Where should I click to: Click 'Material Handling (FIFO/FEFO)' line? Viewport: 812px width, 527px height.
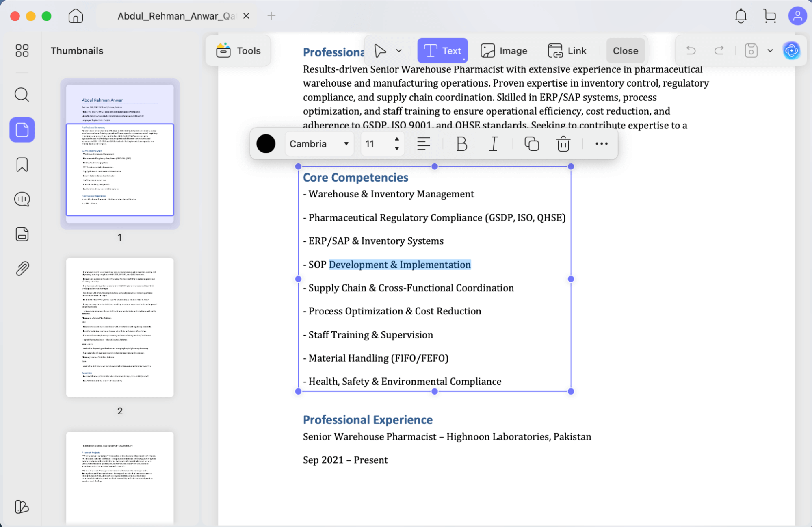376,358
